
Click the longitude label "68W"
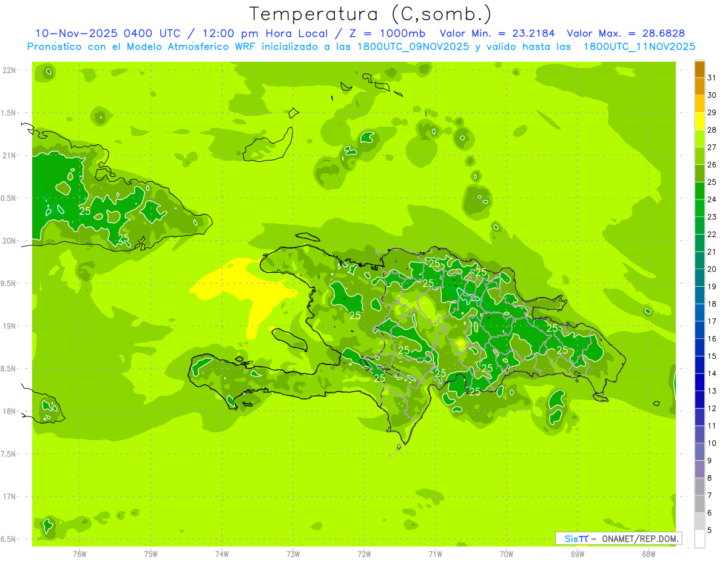(x=648, y=554)
